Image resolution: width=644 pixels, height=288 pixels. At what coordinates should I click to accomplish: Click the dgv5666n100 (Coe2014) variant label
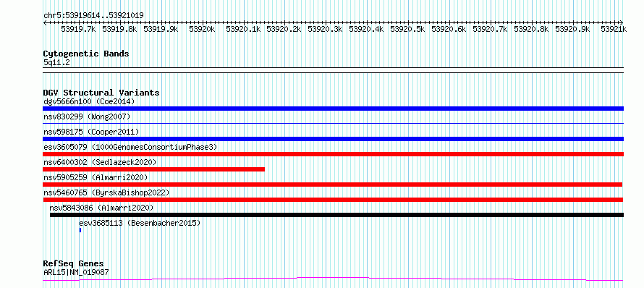point(89,101)
